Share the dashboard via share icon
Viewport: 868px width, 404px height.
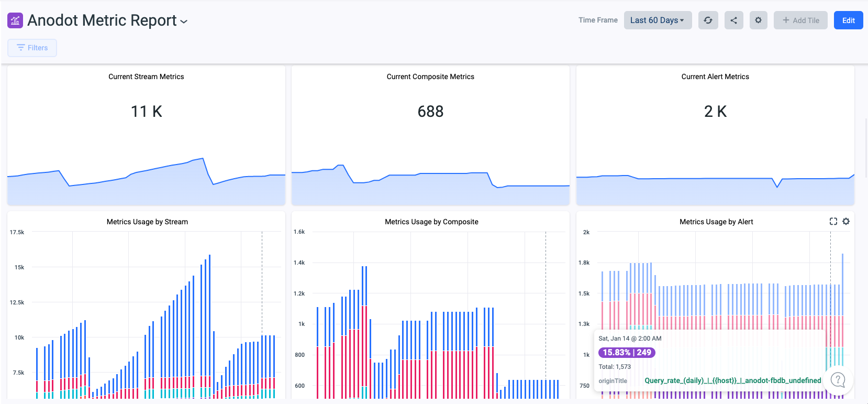click(733, 20)
